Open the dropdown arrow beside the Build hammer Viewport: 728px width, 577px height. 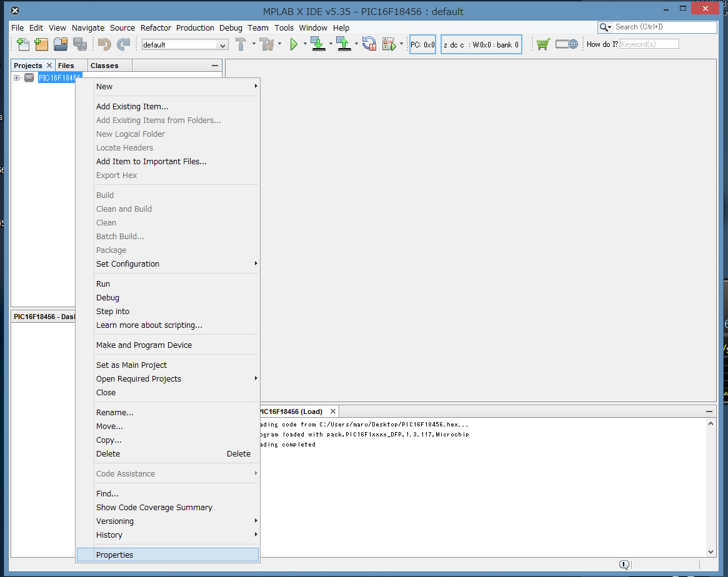254,44
